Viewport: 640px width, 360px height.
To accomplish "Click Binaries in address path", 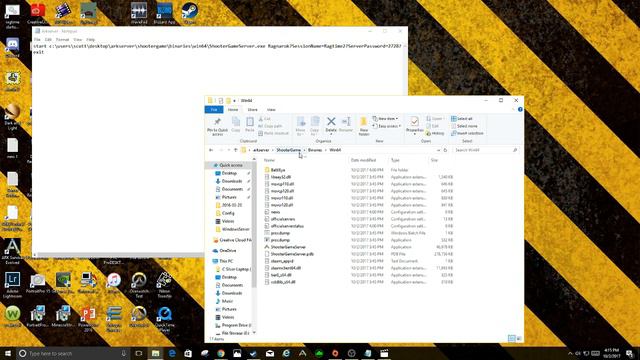I will [315, 150].
